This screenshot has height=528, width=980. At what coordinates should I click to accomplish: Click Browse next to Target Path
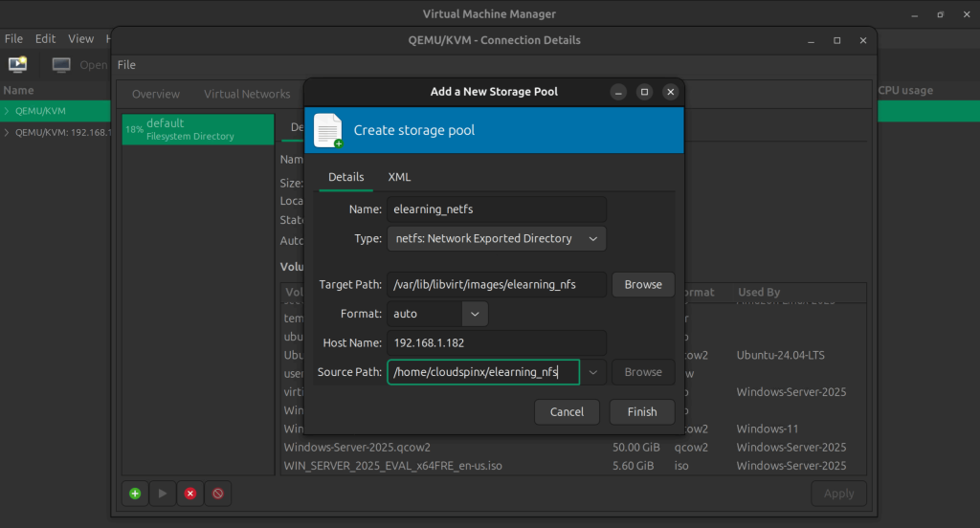[x=643, y=285]
